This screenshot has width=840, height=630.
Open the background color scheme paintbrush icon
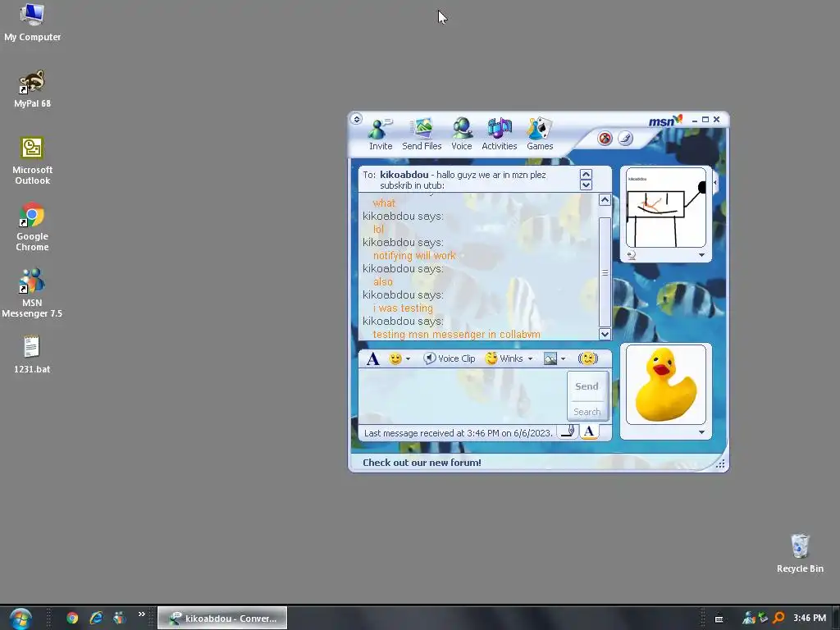pos(625,138)
